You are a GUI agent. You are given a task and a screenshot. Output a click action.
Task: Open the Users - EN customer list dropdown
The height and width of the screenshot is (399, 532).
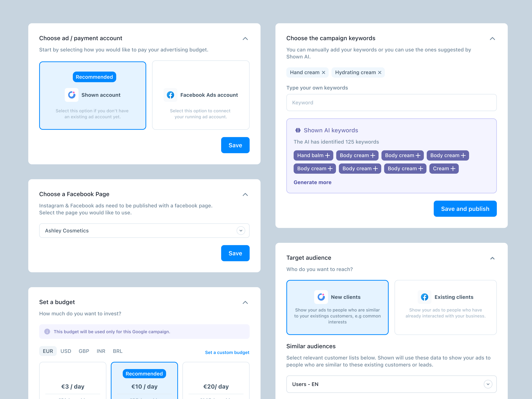(x=488, y=384)
